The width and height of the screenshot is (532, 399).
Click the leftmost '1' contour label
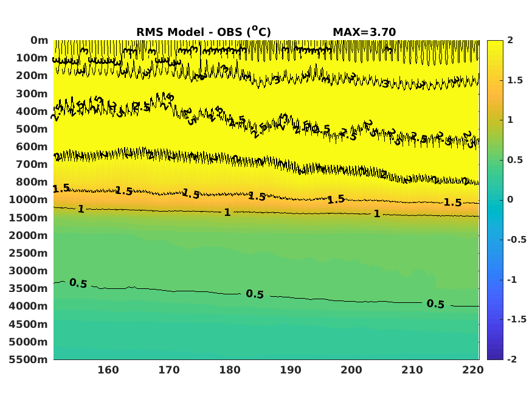tap(81, 209)
